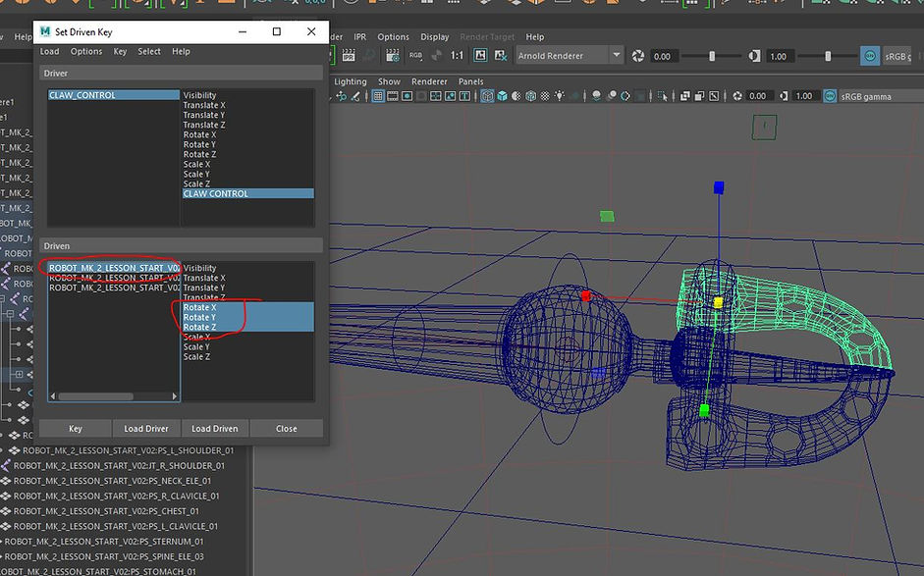Click the Load Driven button
This screenshot has width=924, height=576.
click(x=214, y=428)
